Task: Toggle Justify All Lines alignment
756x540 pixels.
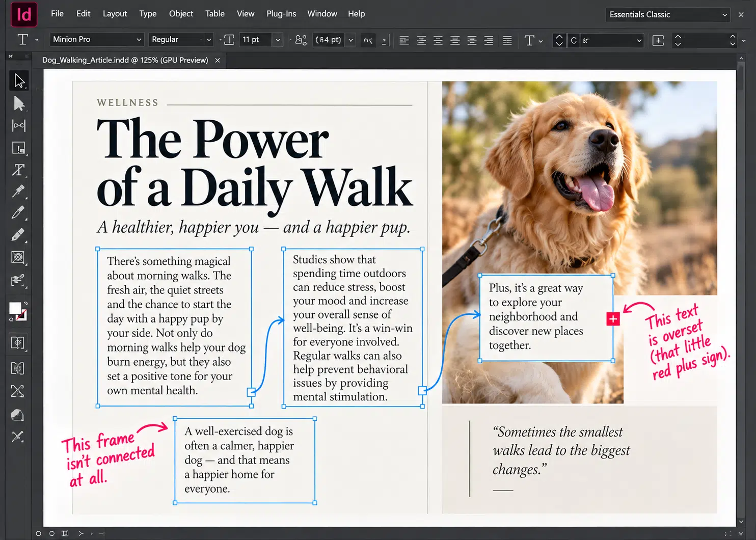Action: tap(507, 40)
